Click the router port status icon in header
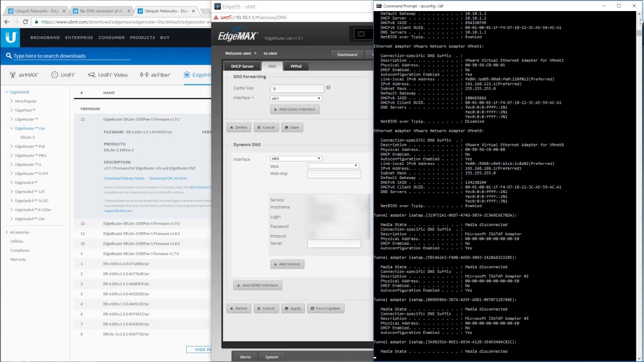 point(361,34)
